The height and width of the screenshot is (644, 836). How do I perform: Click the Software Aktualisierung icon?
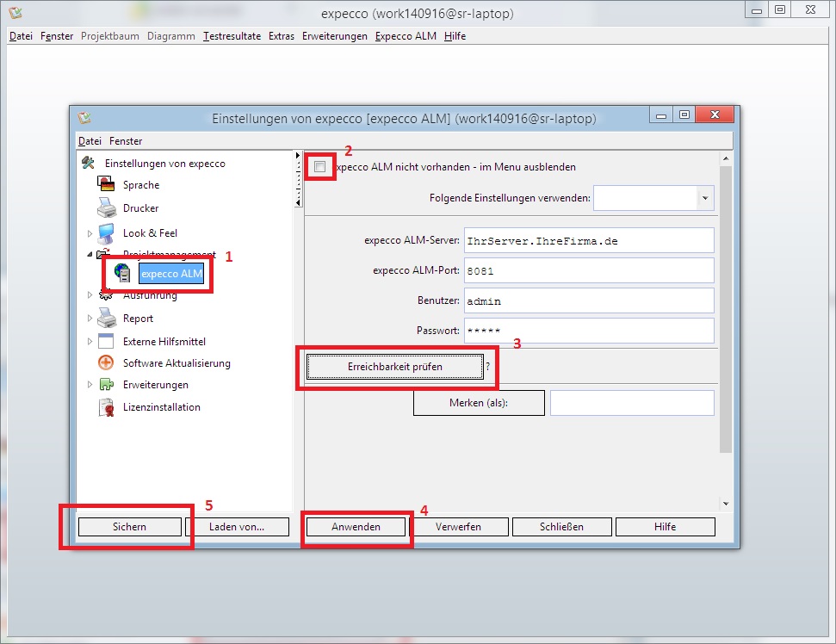tap(107, 363)
